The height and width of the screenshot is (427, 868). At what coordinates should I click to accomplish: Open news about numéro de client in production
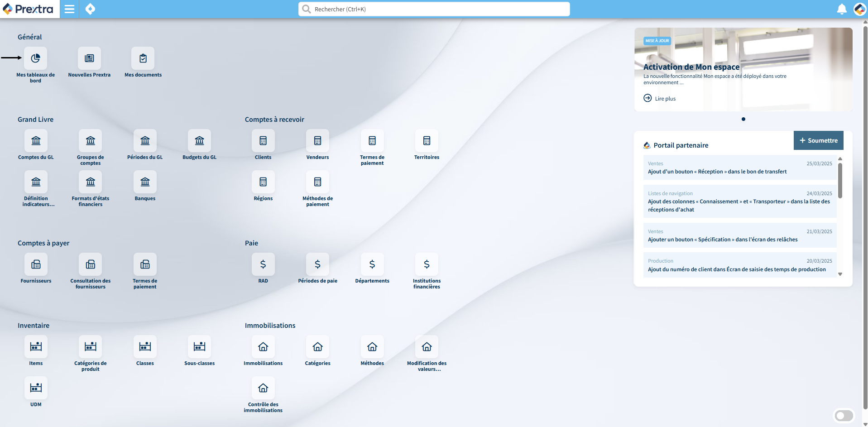pos(740,265)
